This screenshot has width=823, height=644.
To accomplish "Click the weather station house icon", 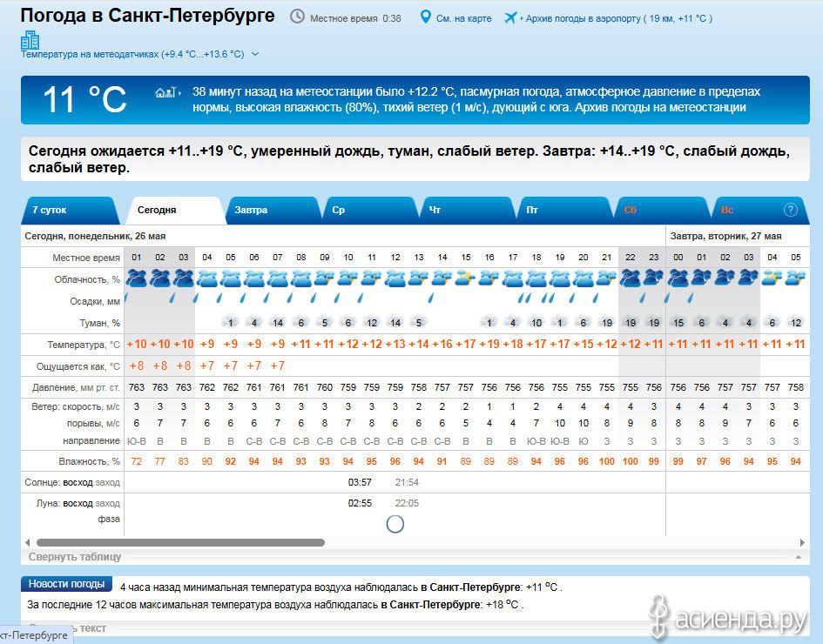I will pos(167,93).
